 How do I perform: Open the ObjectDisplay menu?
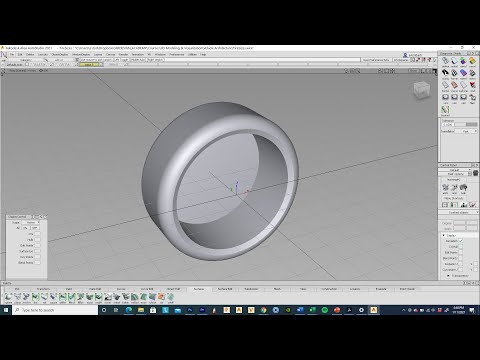pos(60,54)
